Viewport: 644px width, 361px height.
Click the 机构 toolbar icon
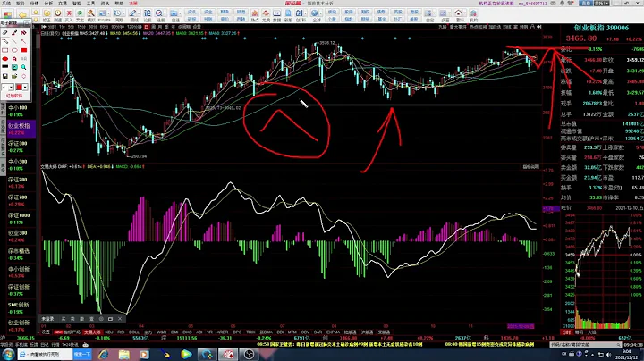click(x=473, y=15)
